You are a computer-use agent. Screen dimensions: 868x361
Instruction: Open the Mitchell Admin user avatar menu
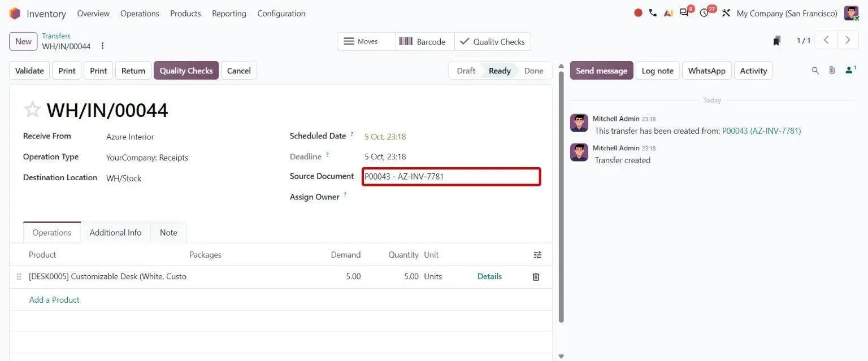click(851, 13)
